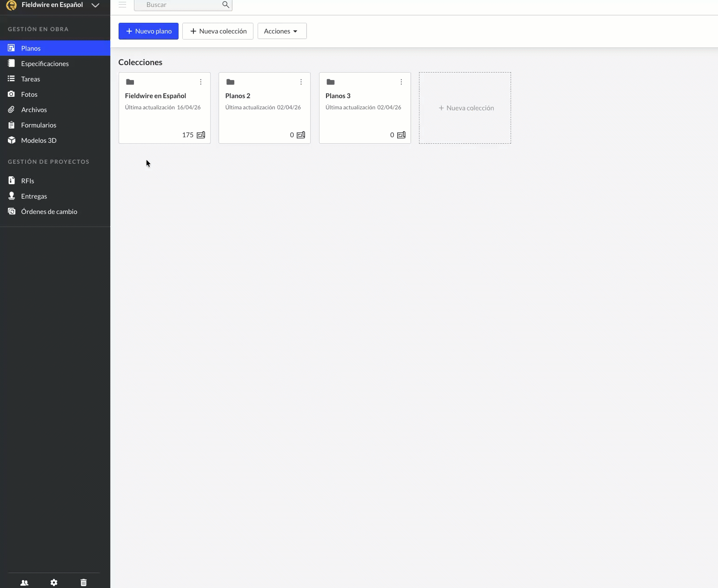Toggle the hamburger menu icon
718x588 pixels.
click(x=122, y=5)
